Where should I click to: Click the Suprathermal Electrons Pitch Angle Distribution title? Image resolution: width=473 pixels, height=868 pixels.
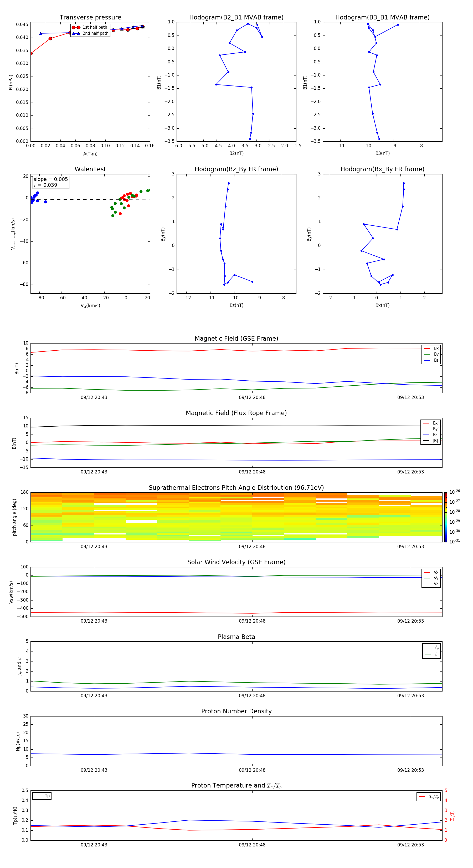click(236, 488)
